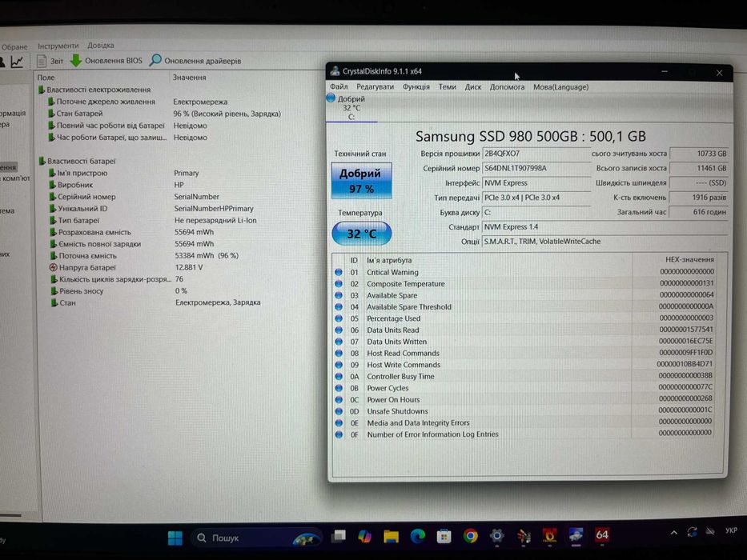Click the Добрий 97 % health status button
This screenshot has height=560, width=747.
click(361, 181)
